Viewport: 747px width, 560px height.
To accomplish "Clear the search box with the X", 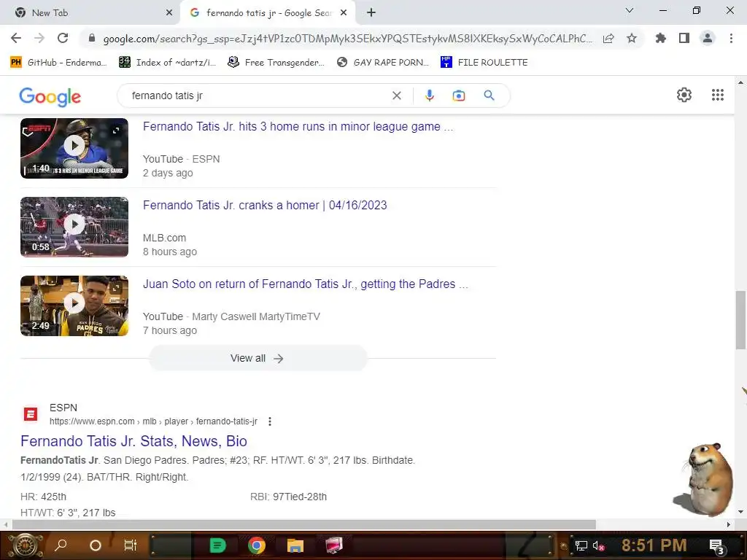I will tap(396, 96).
